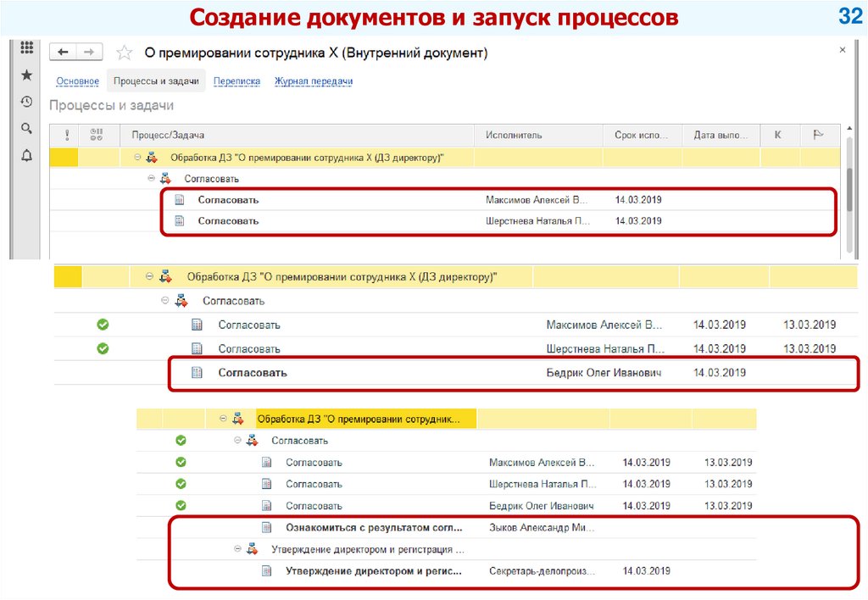Select bold Утверждение директором и регис... task

(374, 570)
